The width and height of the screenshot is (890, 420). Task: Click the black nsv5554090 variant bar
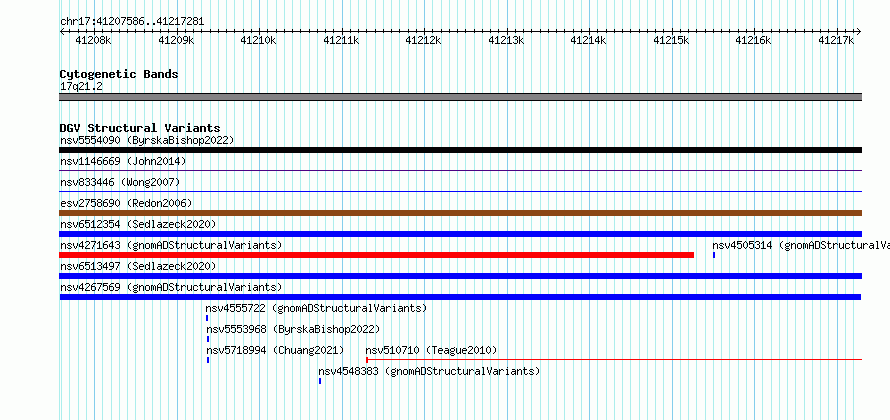click(460, 150)
